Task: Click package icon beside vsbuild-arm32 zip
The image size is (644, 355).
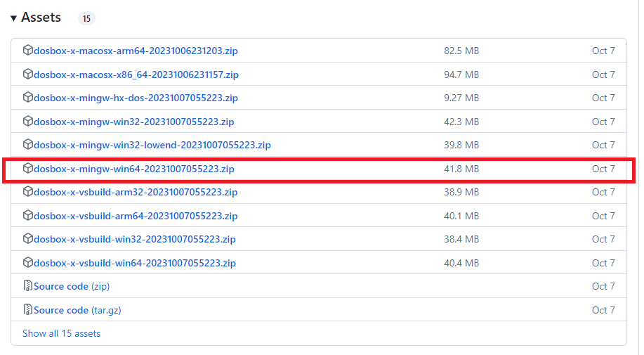Action: click(x=27, y=191)
